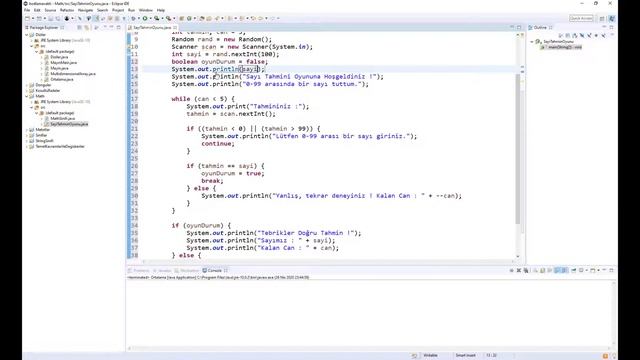Viewport: 640px width, 360px height.
Task: Toggle Link with Editor in Package Explorer
Action: click(86, 27)
